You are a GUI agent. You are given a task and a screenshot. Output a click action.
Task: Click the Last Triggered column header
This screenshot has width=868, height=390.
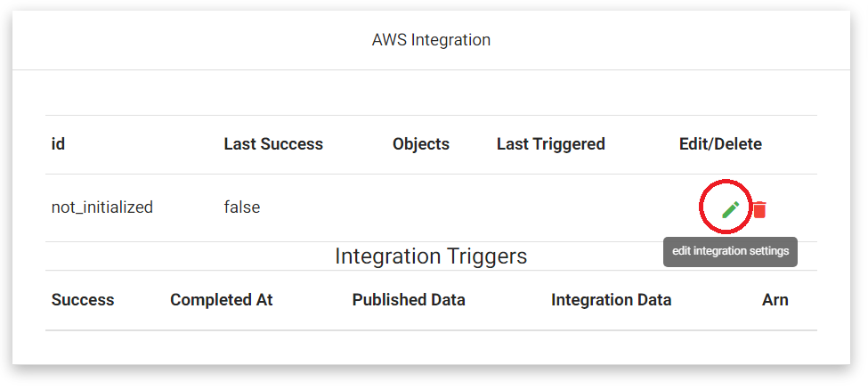551,144
